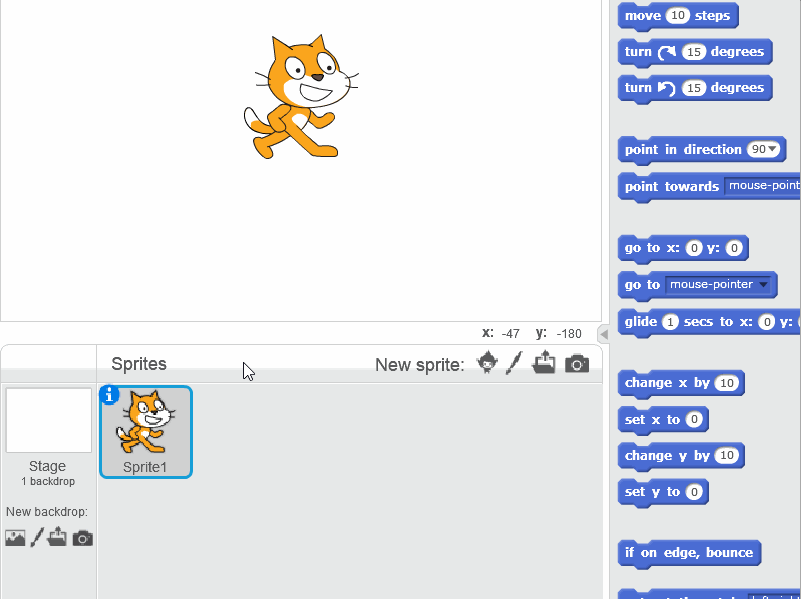Image resolution: width=801 pixels, height=599 pixels.
Task: Choose backdrop from library icon
Action: click(15, 538)
